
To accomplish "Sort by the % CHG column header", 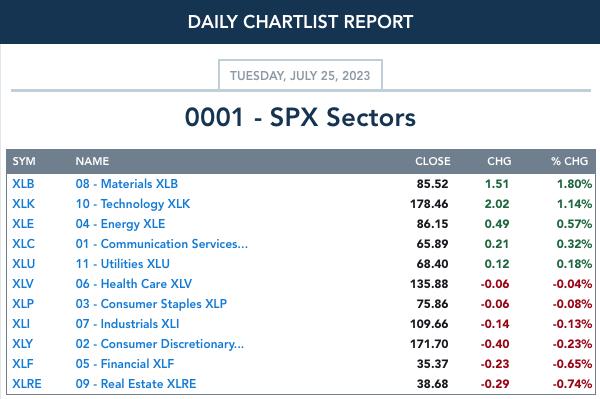I will pos(569,161).
